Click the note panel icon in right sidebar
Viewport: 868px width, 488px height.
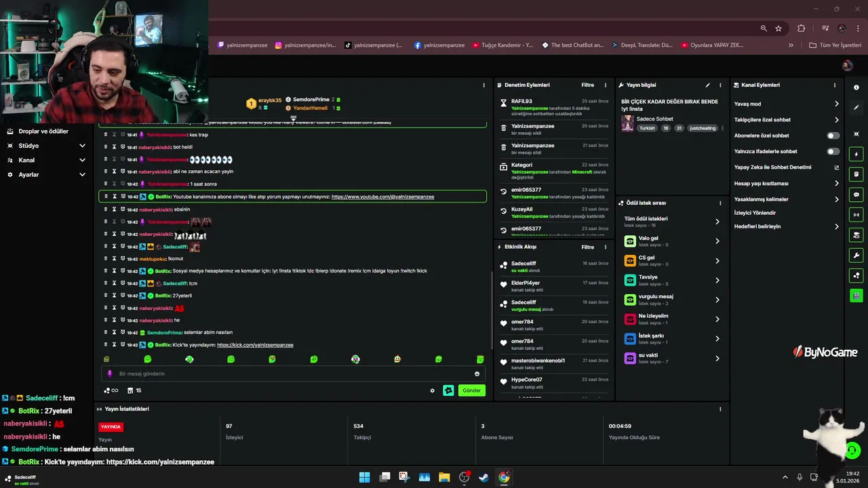(856, 174)
